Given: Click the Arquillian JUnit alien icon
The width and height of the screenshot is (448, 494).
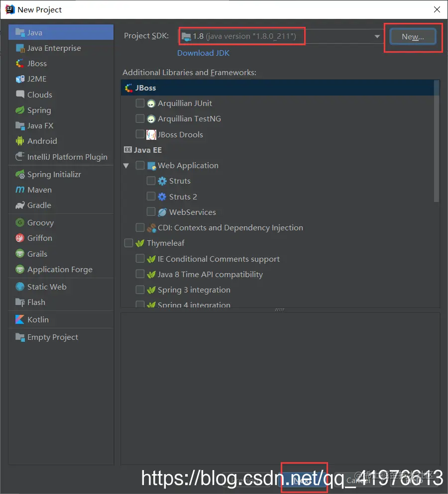Looking at the screenshot, I should 151,103.
